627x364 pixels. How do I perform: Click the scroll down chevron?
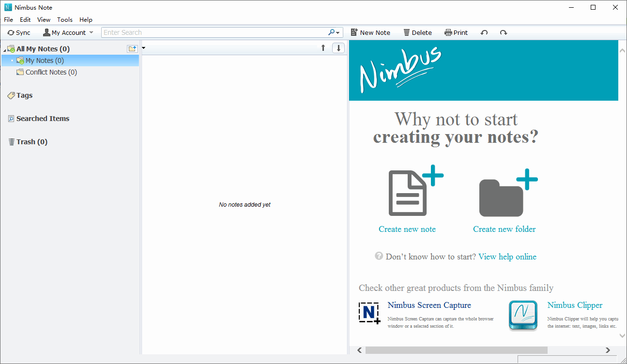click(622, 335)
